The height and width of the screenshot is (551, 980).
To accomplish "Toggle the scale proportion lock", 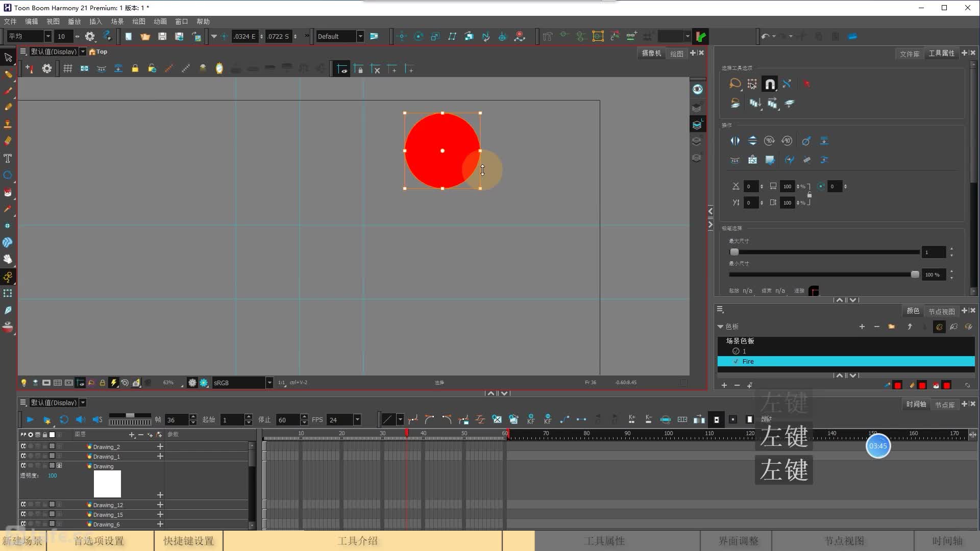I will [x=810, y=194].
